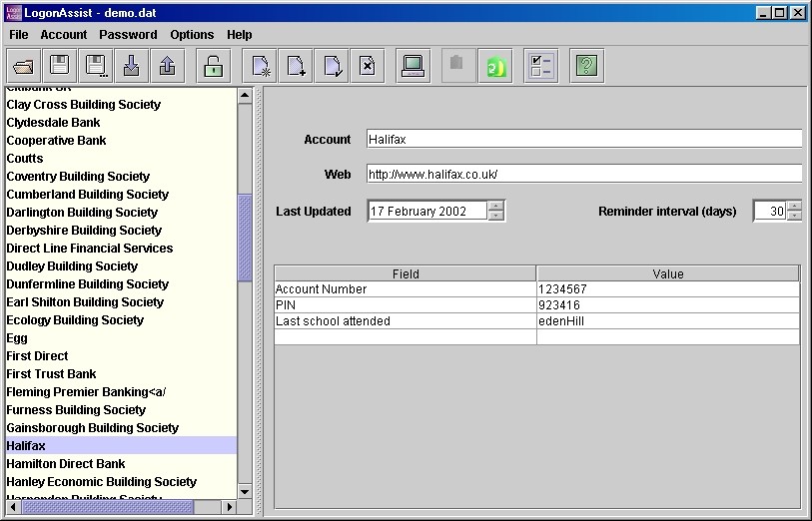
Task: Open the Password menu
Action: tap(128, 35)
